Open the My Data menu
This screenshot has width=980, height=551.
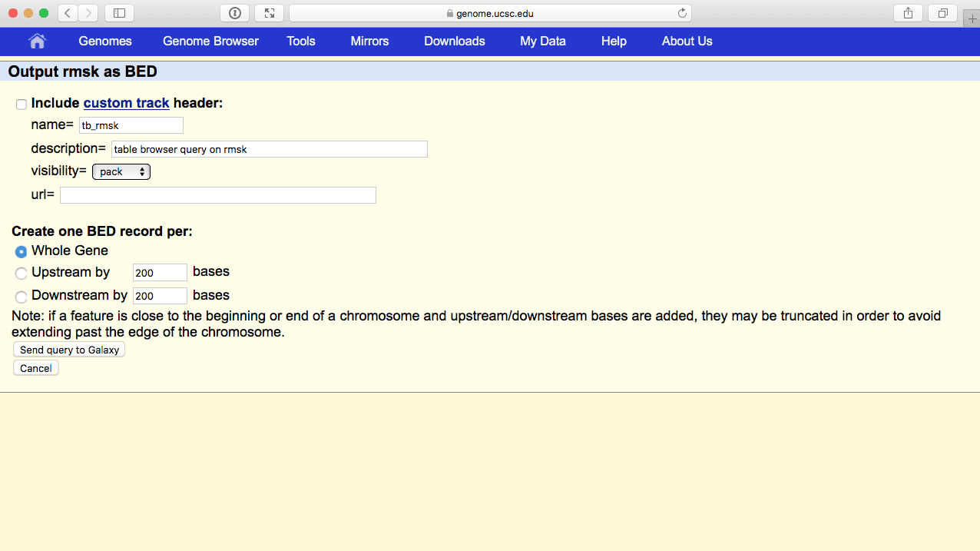click(542, 41)
